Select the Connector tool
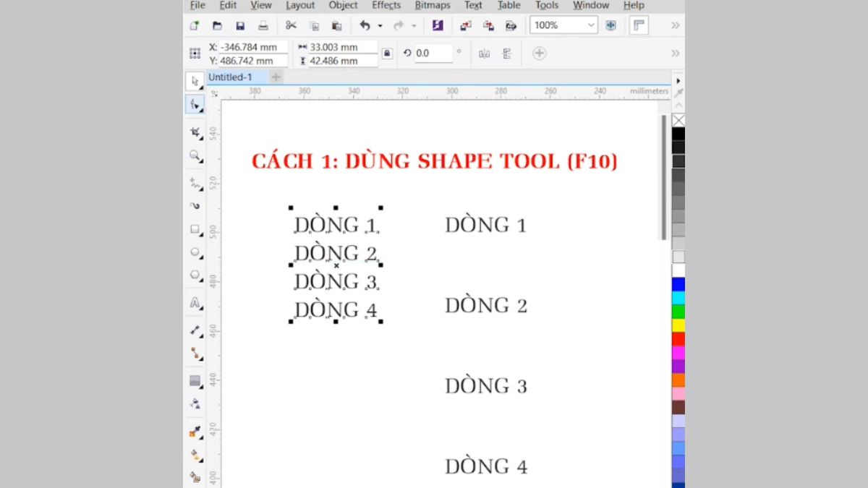The image size is (868, 488). pos(195,354)
